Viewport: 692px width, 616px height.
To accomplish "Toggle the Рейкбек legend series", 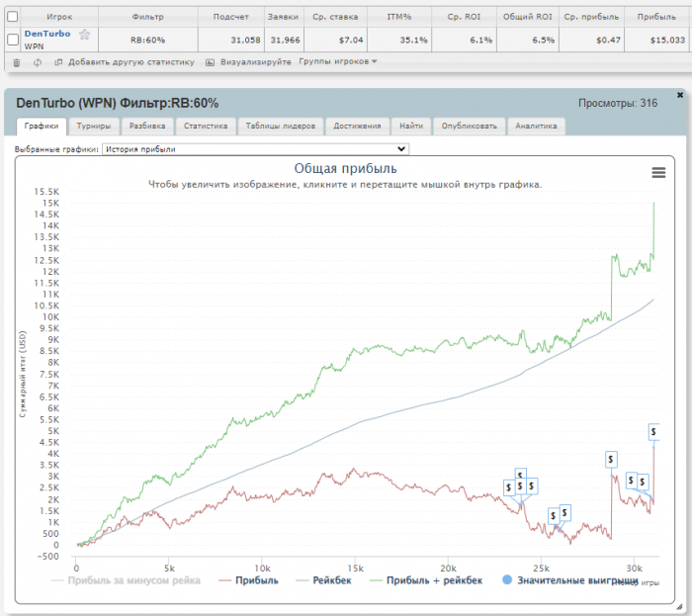I will (323, 580).
